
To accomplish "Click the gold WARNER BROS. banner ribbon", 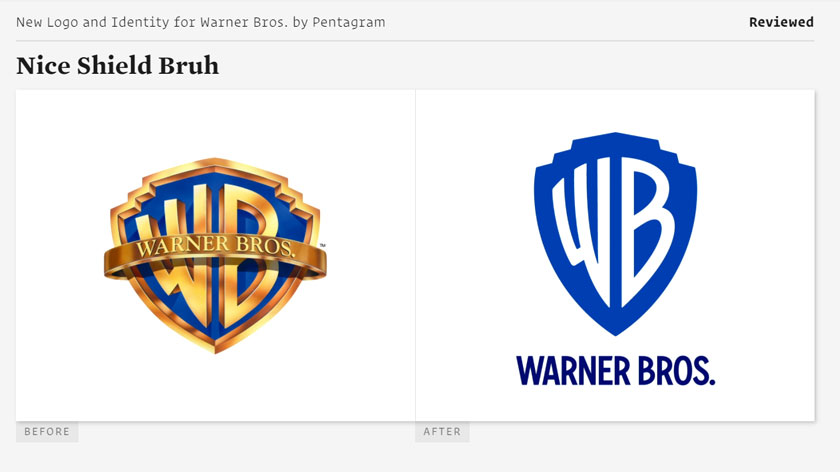I will (x=215, y=256).
